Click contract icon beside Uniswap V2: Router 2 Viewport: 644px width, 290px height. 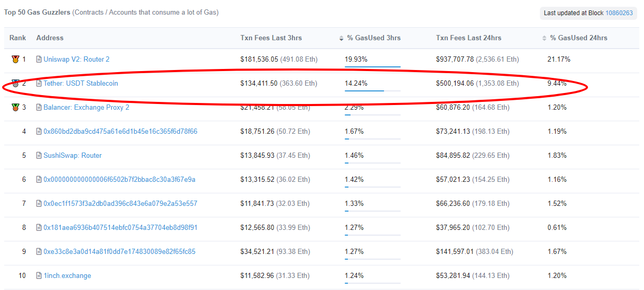point(39,59)
